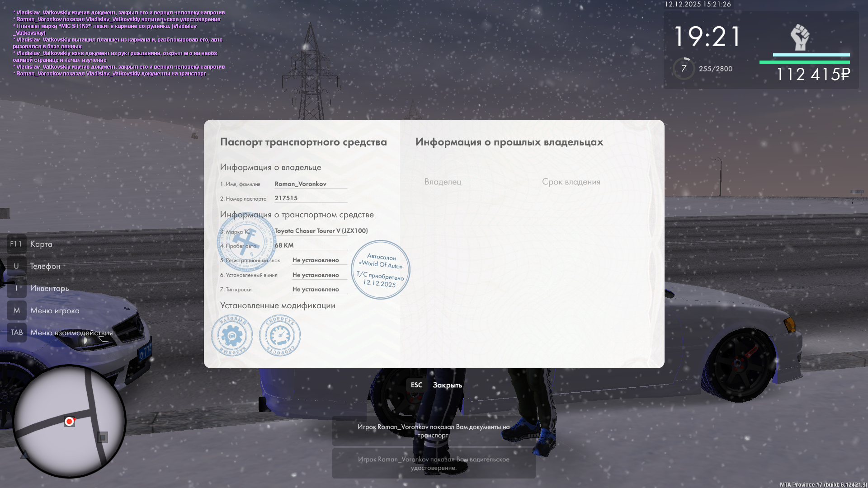Open the Телефон phone menu entry
868x488 pixels.
tap(45, 266)
